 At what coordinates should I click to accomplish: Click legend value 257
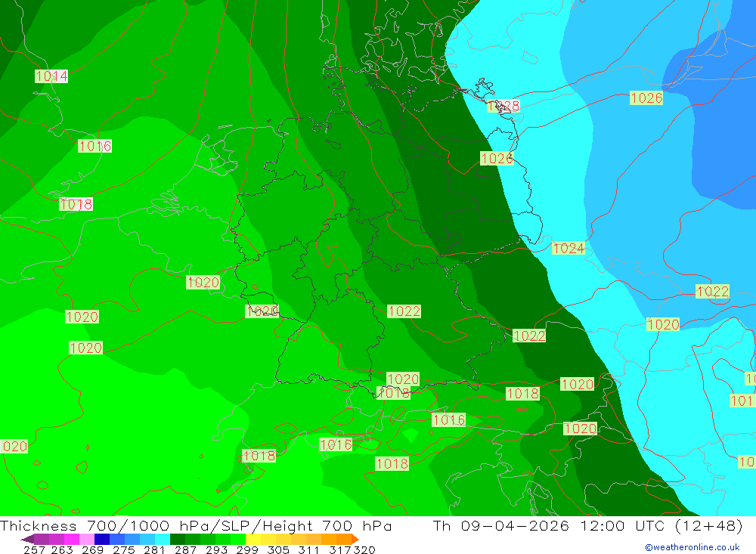click(x=34, y=550)
